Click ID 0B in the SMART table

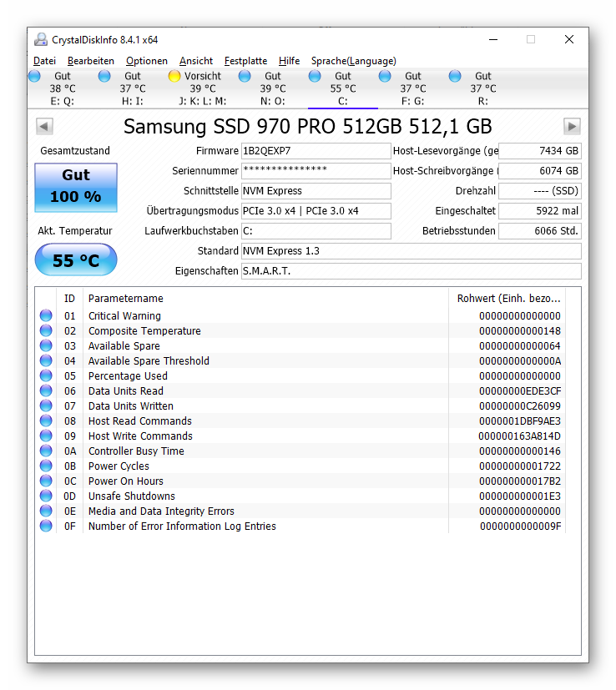click(x=70, y=466)
